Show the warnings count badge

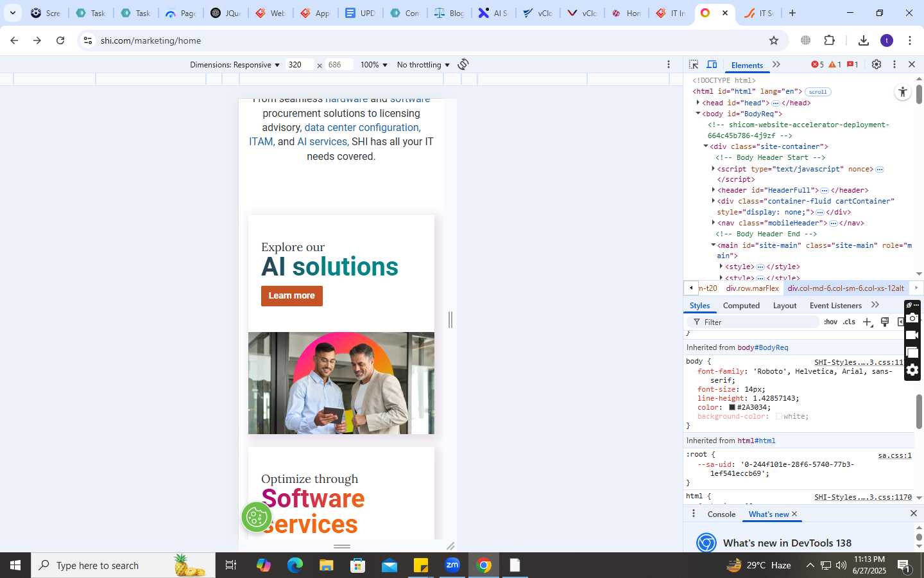835,64
